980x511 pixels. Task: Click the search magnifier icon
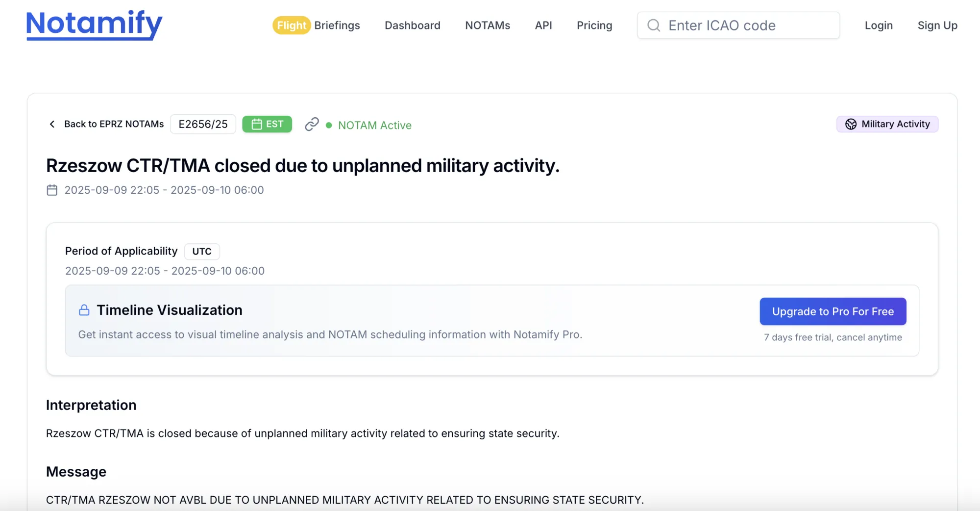point(654,26)
